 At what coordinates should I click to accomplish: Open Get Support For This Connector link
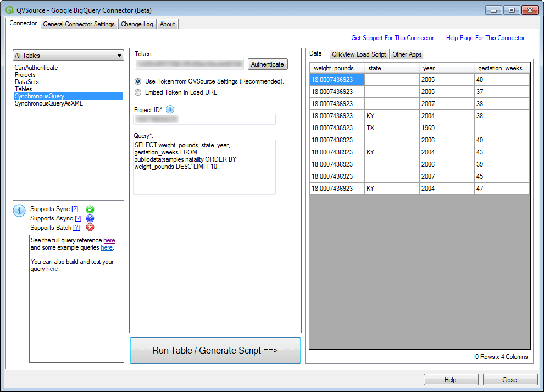coord(393,38)
